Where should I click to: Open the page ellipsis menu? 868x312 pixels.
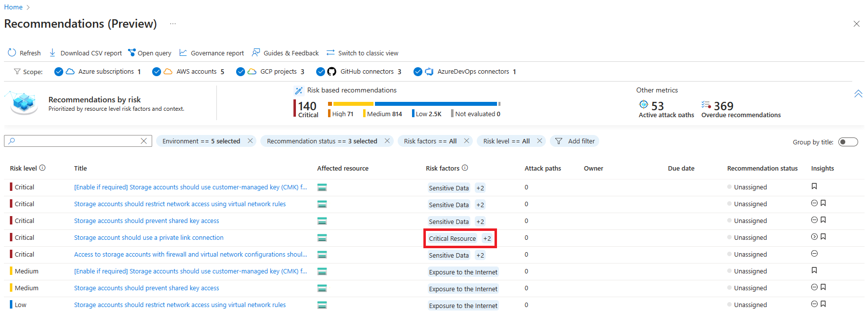click(x=172, y=24)
